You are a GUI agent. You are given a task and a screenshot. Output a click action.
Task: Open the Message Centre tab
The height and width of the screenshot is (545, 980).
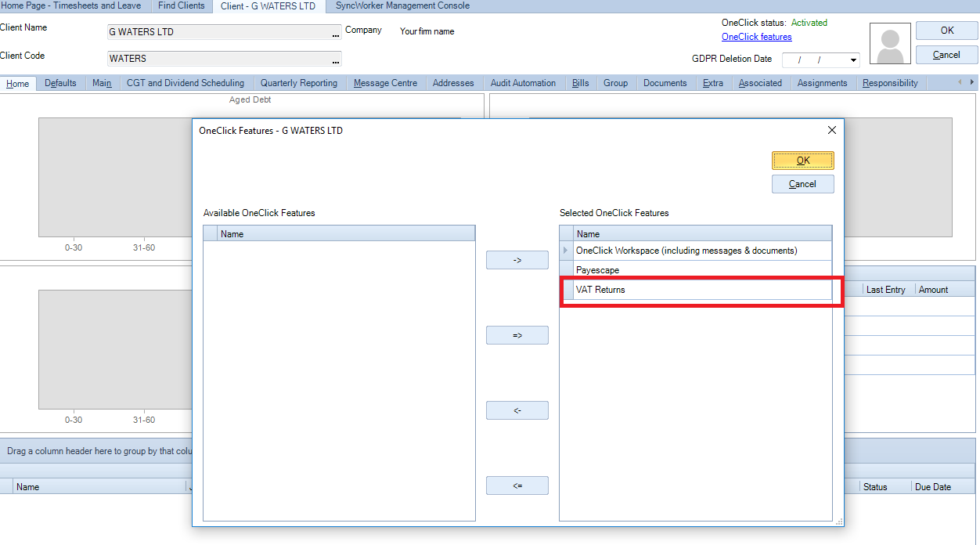[386, 83]
